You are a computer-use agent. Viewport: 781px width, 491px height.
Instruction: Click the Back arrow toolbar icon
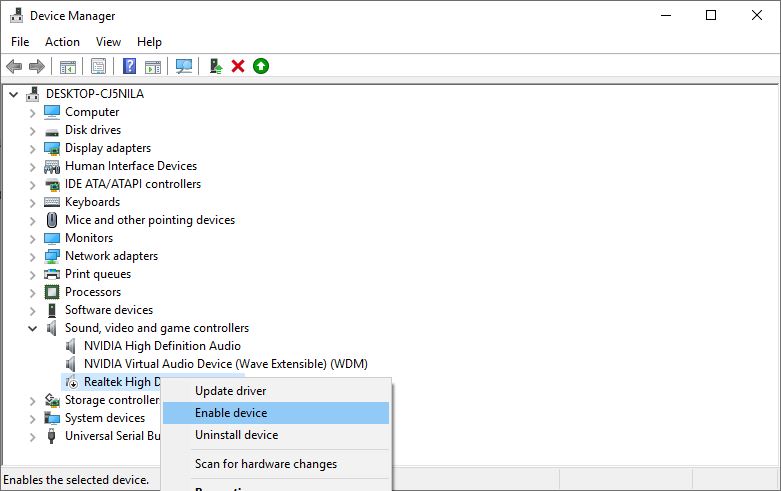coord(14,66)
